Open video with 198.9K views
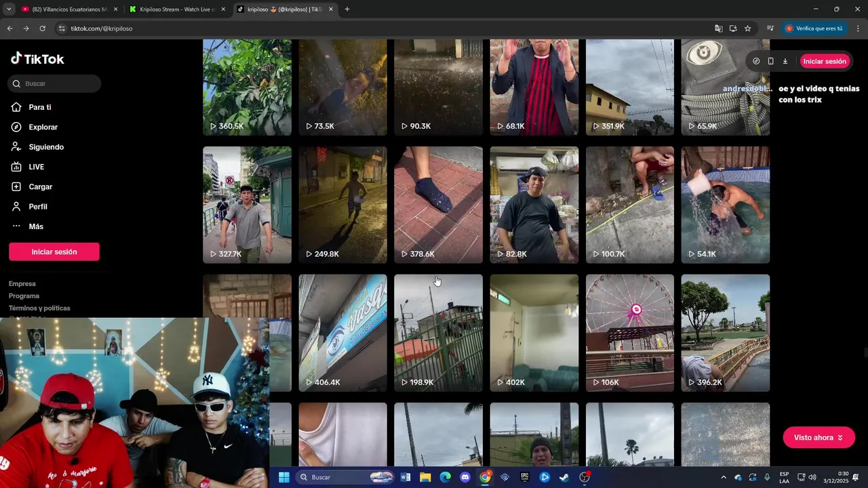The width and height of the screenshot is (868, 488). click(x=438, y=333)
